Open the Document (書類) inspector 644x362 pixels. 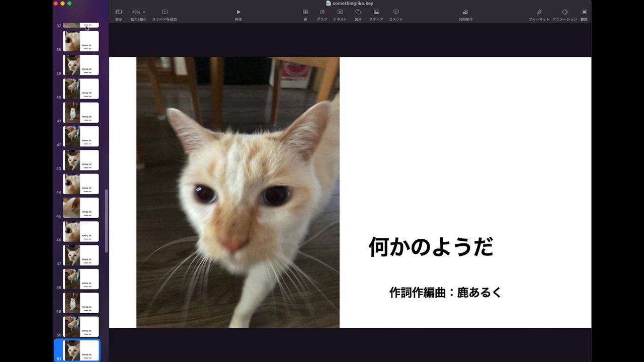584,15
